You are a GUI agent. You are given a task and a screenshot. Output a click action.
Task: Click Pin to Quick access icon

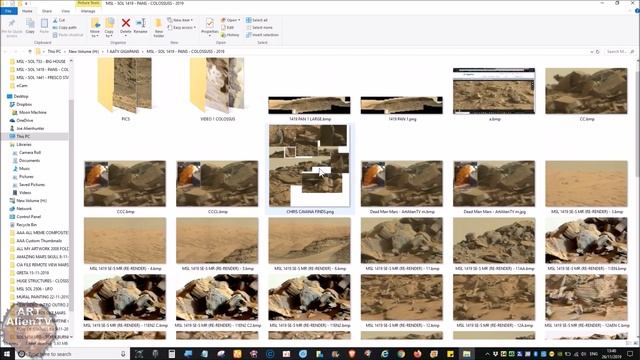point(11,24)
